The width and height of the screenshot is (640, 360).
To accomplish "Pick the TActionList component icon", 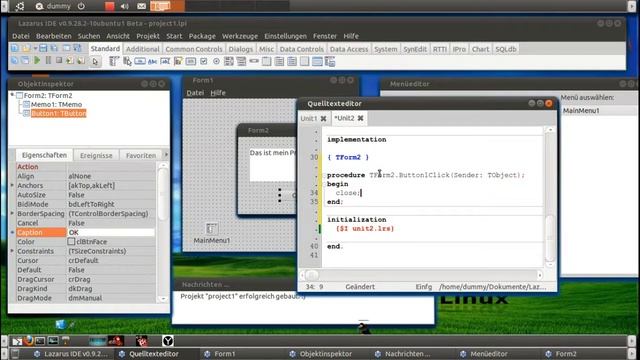I will pyautogui.click(x=330, y=62).
